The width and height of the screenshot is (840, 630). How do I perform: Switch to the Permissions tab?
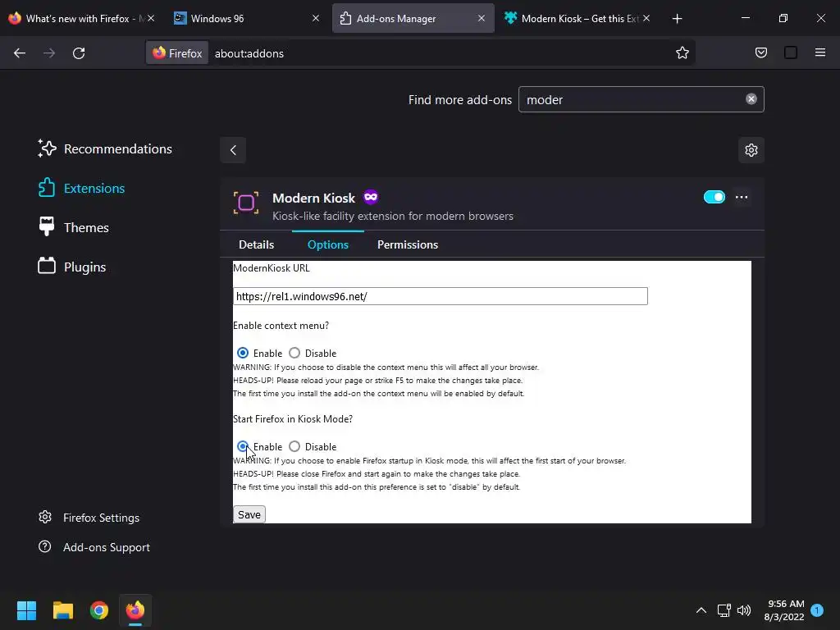pos(408,244)
